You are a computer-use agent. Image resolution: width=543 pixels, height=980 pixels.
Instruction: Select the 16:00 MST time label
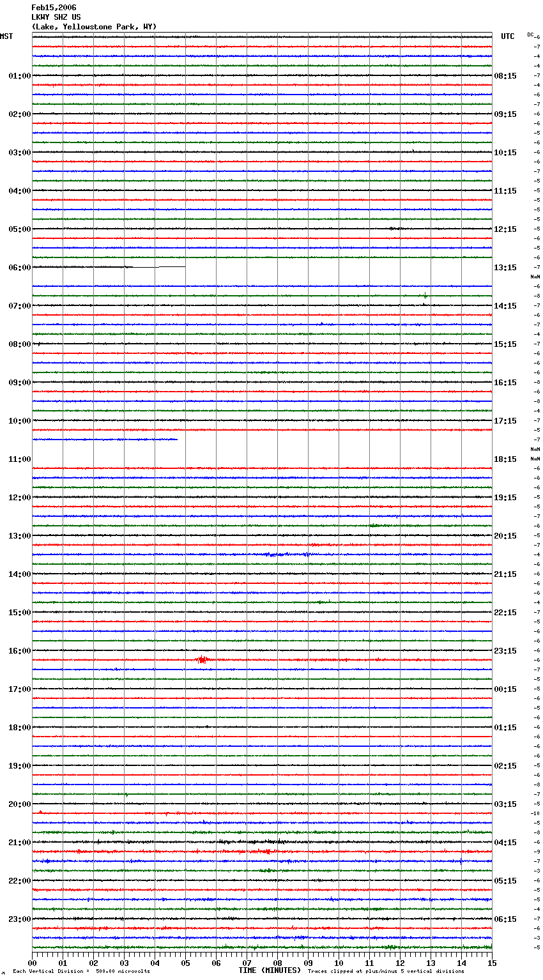[x=20, y=651]
